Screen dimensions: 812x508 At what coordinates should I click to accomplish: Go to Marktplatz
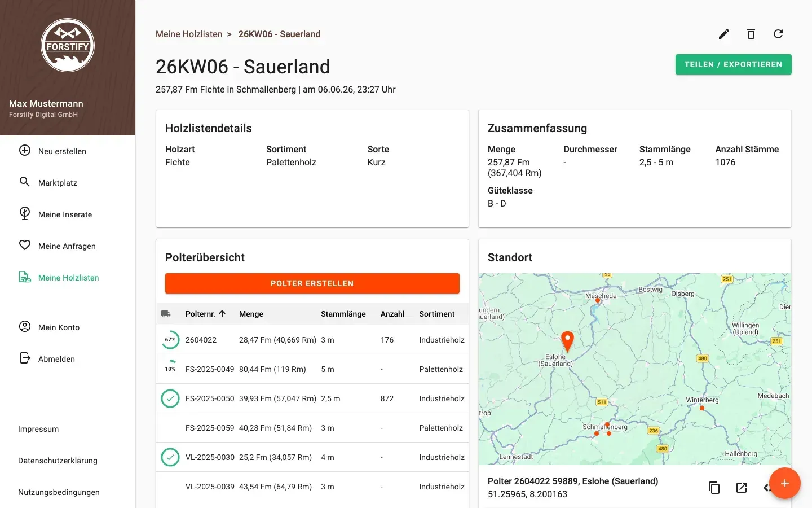[x=68, y=183]
